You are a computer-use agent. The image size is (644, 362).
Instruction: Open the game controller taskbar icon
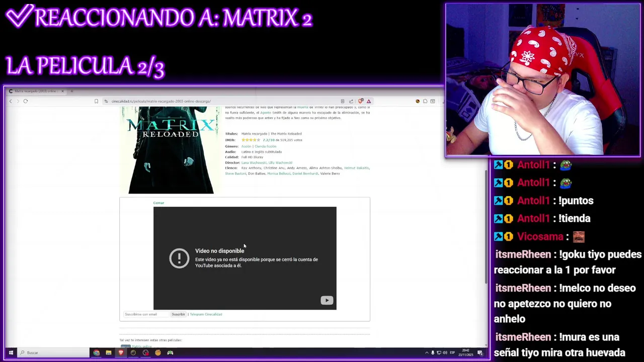click(x=170, y=352)
